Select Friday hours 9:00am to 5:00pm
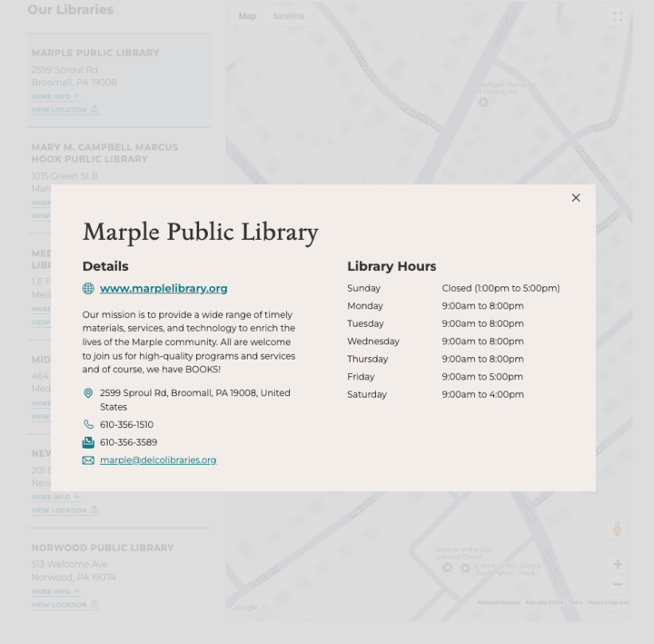This screenshot has height=644, width=654. pos(482,377)
